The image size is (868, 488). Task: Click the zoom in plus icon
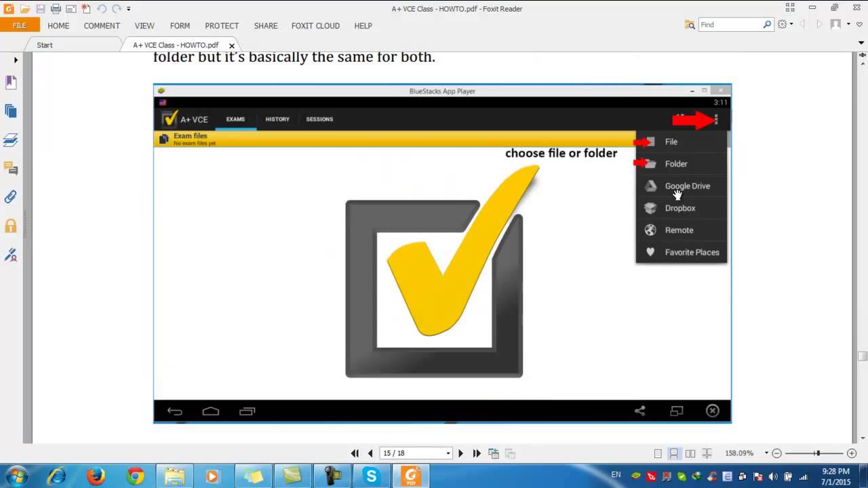852,453
